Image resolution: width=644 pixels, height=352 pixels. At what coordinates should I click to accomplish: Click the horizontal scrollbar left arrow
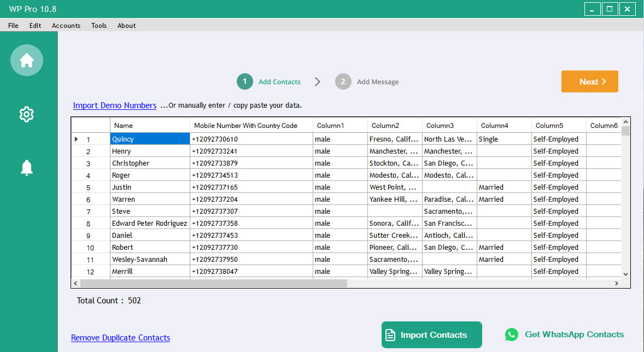(75, 284)
